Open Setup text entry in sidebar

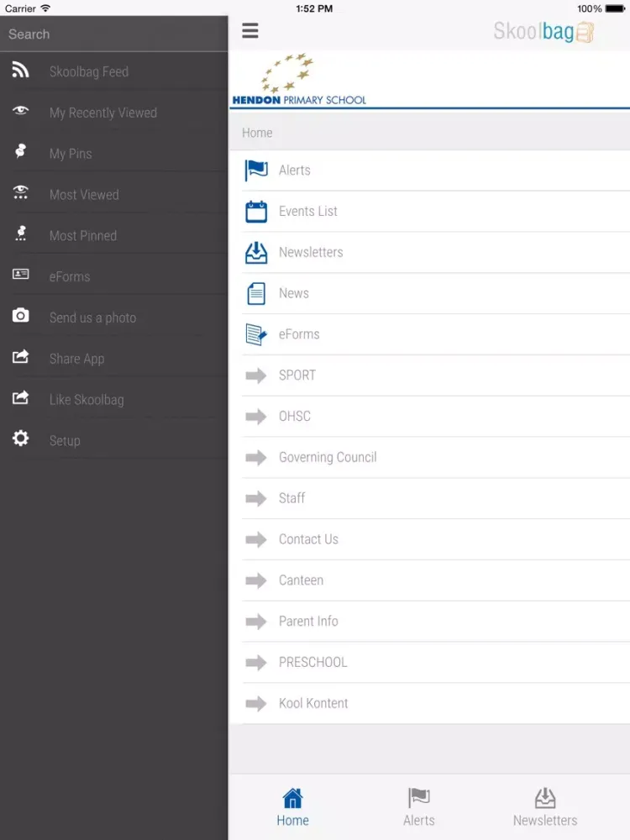point(65,441)
